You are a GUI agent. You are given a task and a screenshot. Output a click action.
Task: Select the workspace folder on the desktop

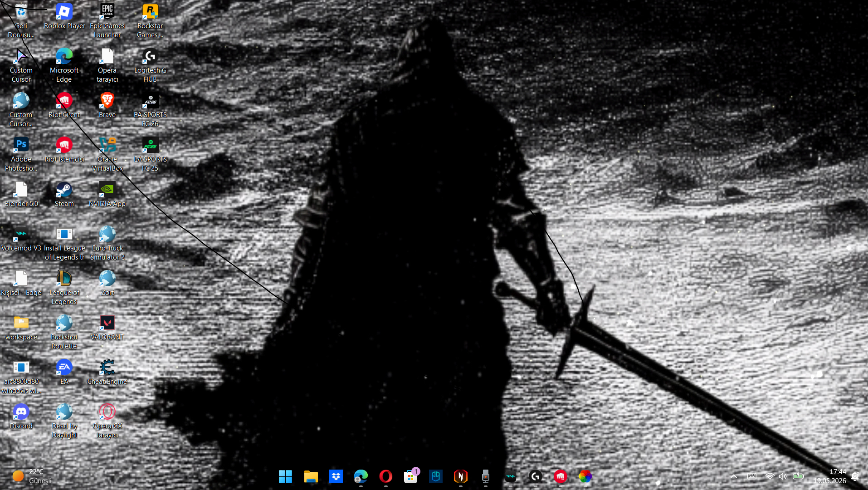[x=21, y=328]
